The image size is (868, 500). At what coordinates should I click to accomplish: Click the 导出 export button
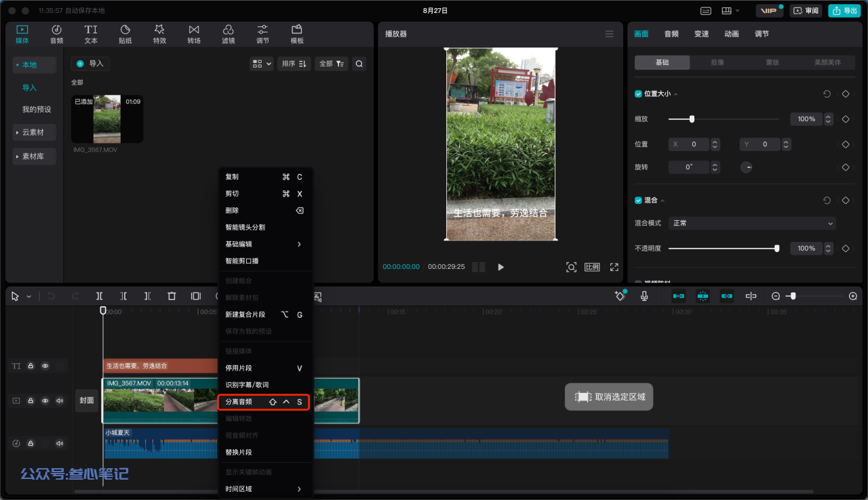pos(845,11)
